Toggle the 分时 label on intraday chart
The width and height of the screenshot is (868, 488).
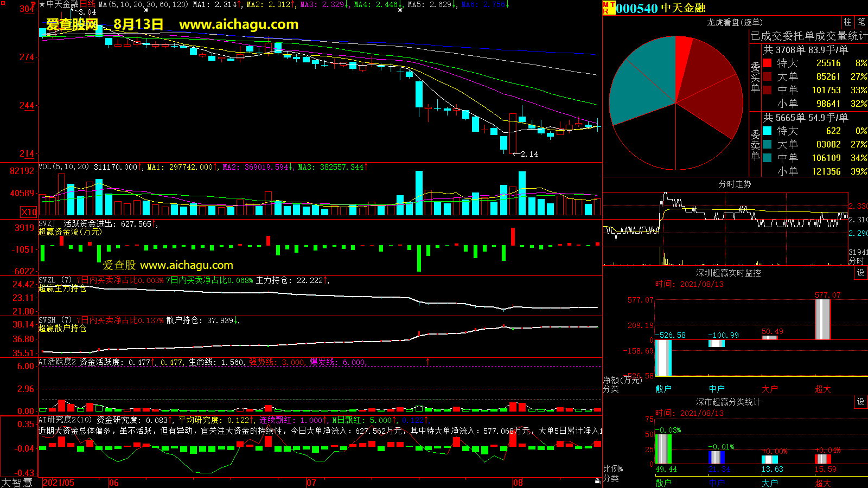tap(857, 261)
